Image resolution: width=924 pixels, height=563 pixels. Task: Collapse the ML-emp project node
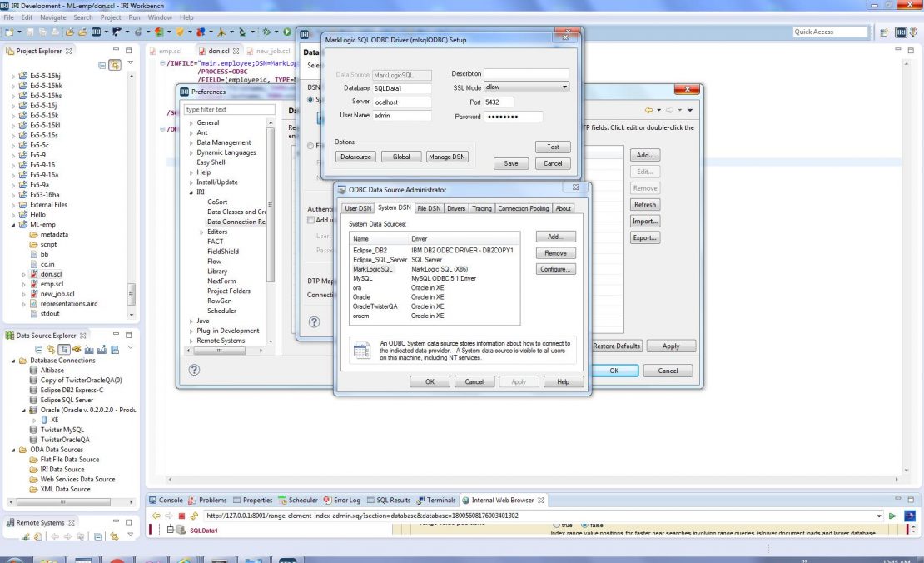click(13, 225)
